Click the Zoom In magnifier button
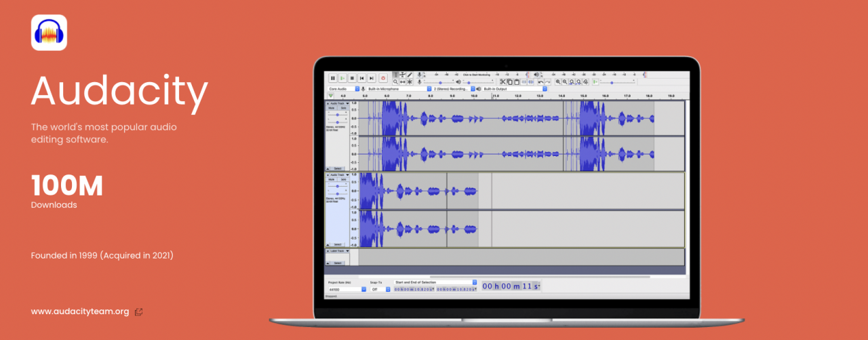Screen dimensions: 868x340 click(558, 82)
